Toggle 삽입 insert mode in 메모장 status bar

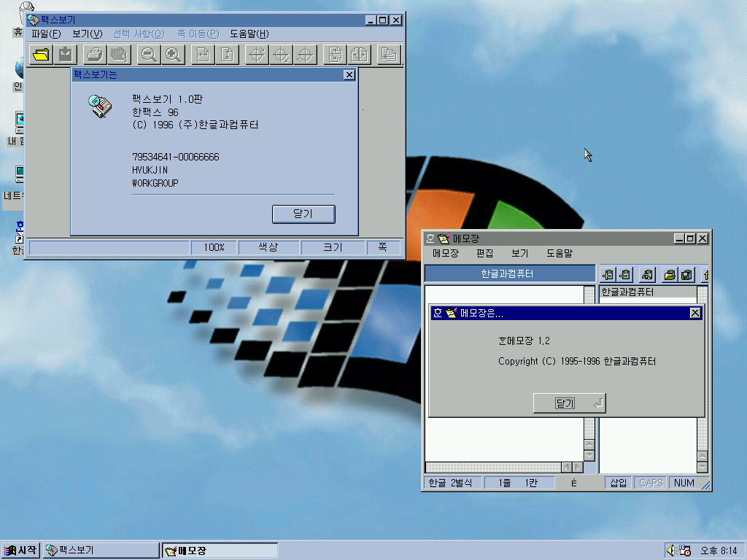tap(619, 483)
